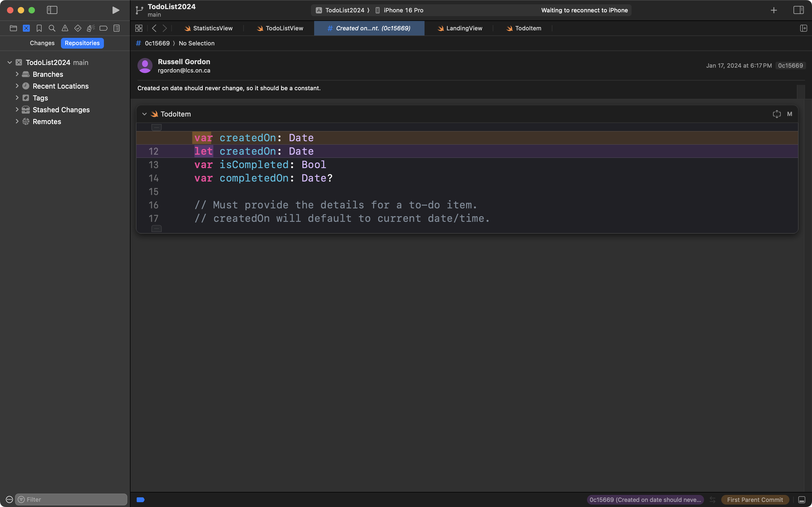
Task: Select the Changes navigator button
Action: (42, 43)
